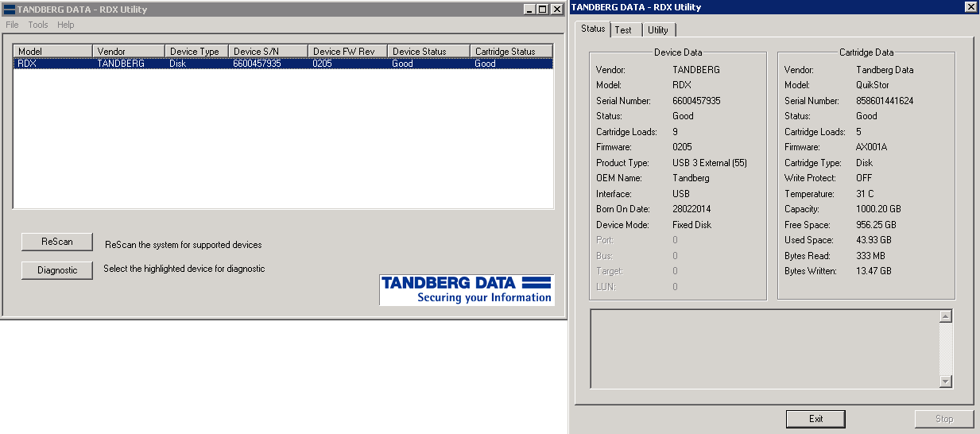Viewport: 980px width, 434px height.
Task: Switch to the Status tab
Action: [593, 29]
